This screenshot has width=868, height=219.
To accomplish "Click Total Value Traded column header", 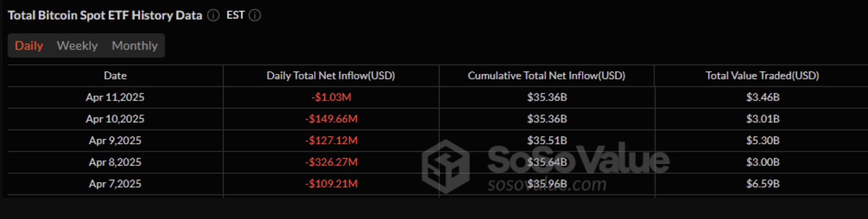I will 762,76.
